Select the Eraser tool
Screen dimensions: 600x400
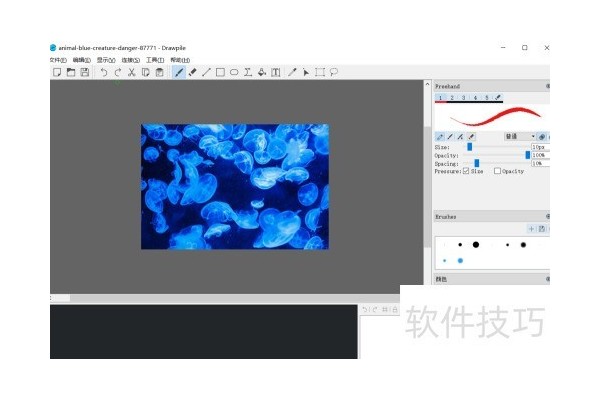point(192,72)
